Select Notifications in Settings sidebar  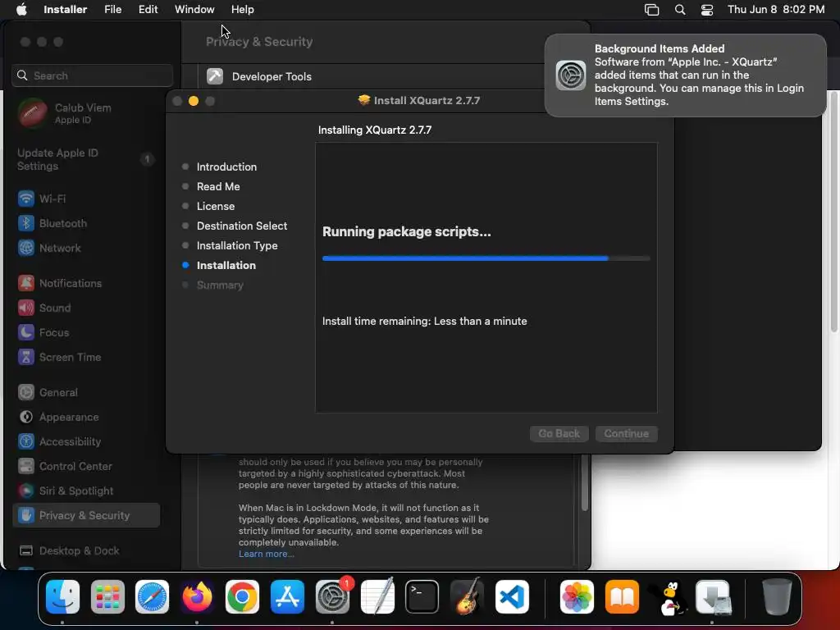pyautogui.click(x=59, y=283)
